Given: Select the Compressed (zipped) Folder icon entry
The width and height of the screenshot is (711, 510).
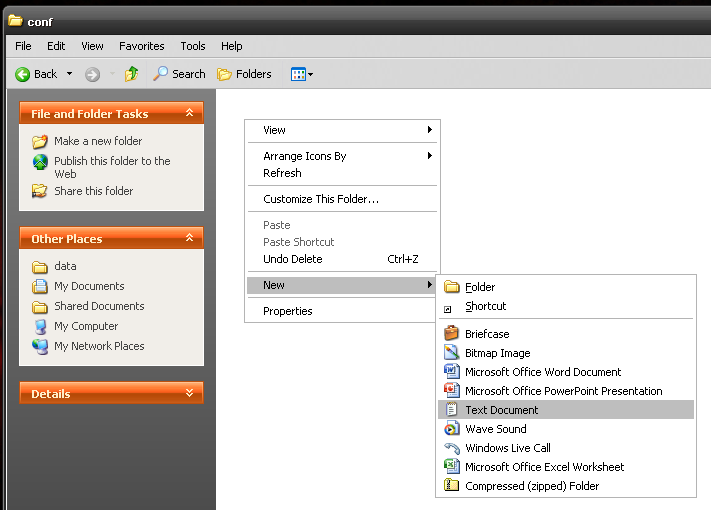Looking at the screenshot, I should click(x=452, y=486).
